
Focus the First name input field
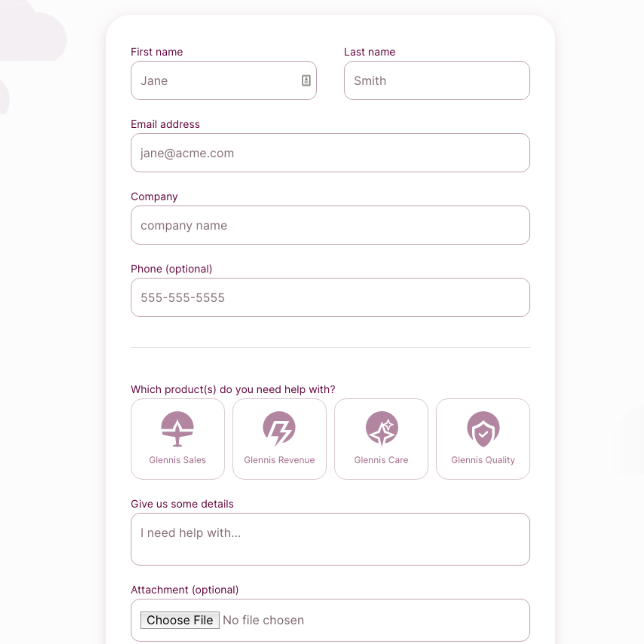pyautogui.click(x=217, y=80)
